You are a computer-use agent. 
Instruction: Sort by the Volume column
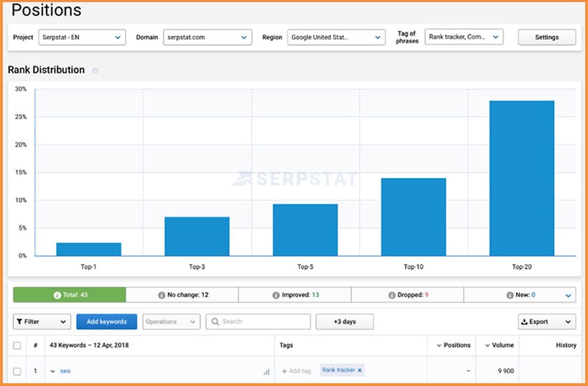[500, 345]
